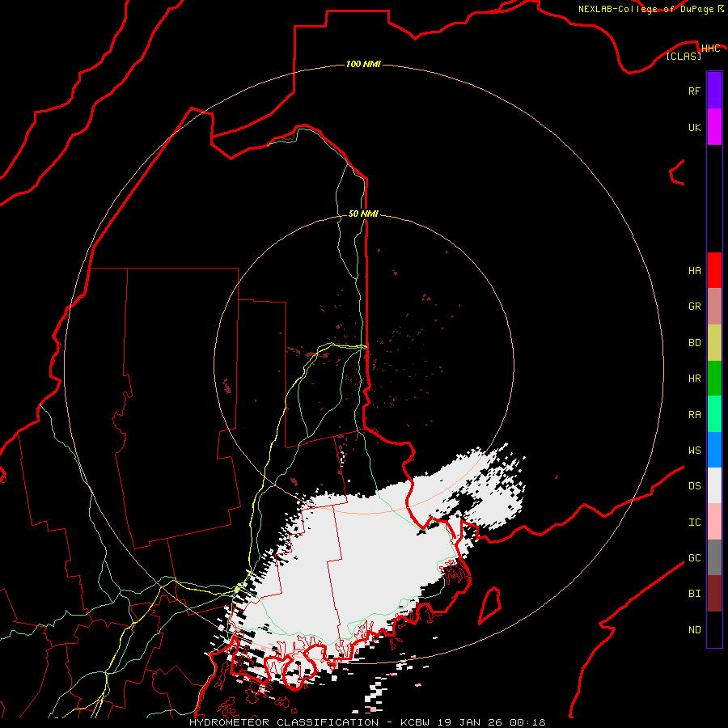This screenshot has width=728, height=728.
Task: Click the RF legend label
Action: click(x=694, y=91)
